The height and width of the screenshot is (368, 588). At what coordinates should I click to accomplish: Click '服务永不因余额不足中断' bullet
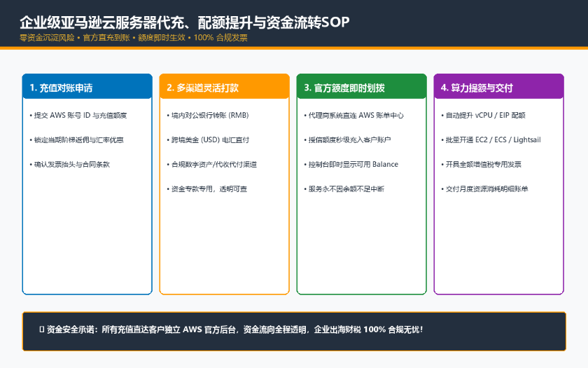tap(344, 189)
